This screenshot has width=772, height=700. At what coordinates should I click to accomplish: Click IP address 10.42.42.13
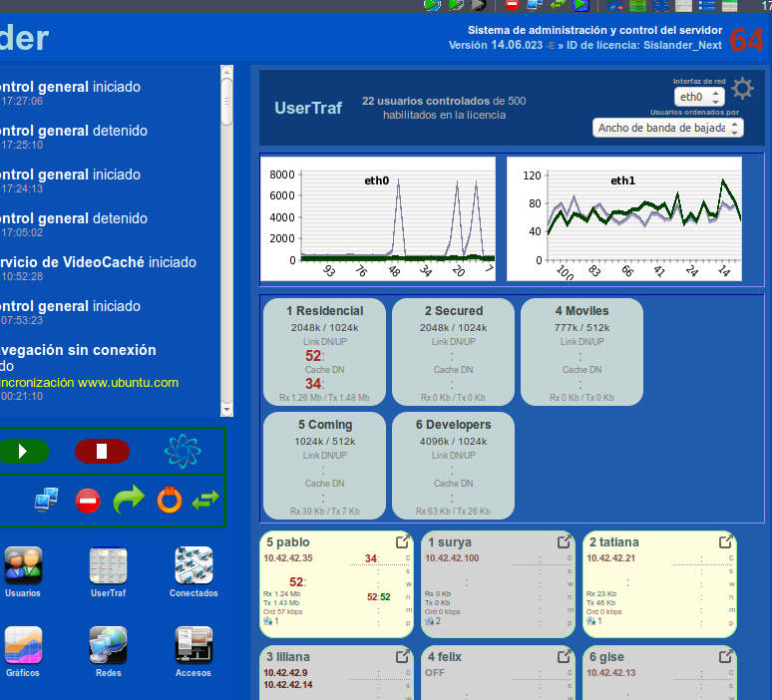click(611, 672)
